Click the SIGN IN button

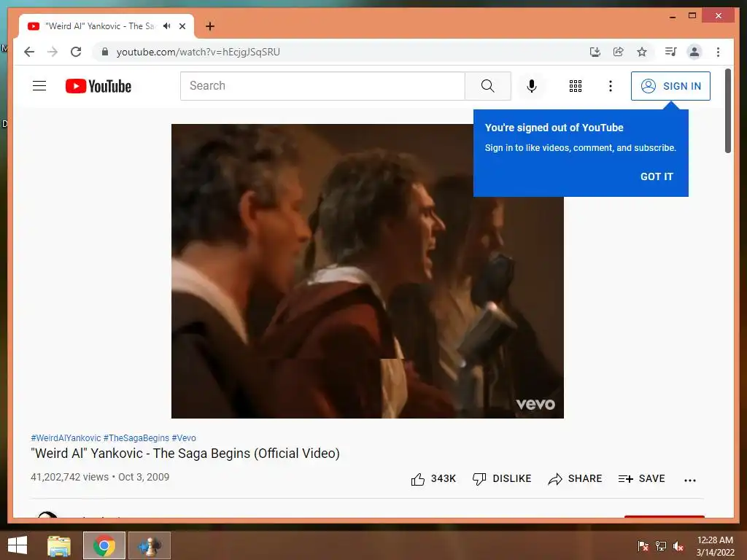(670, 86)
